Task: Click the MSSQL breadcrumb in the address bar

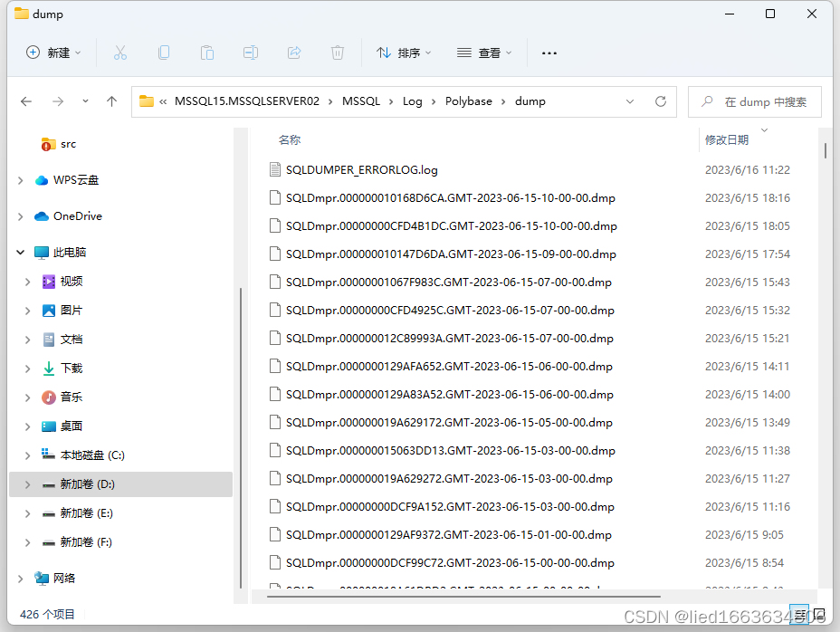Action: point(361,101)
